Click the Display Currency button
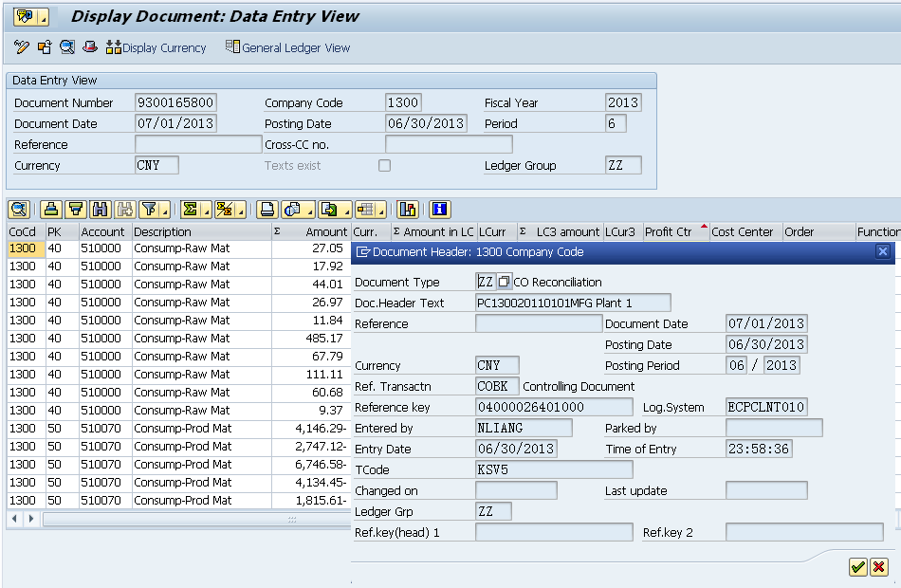This screenshot has height=588, width=901. (x=156, y=47)
